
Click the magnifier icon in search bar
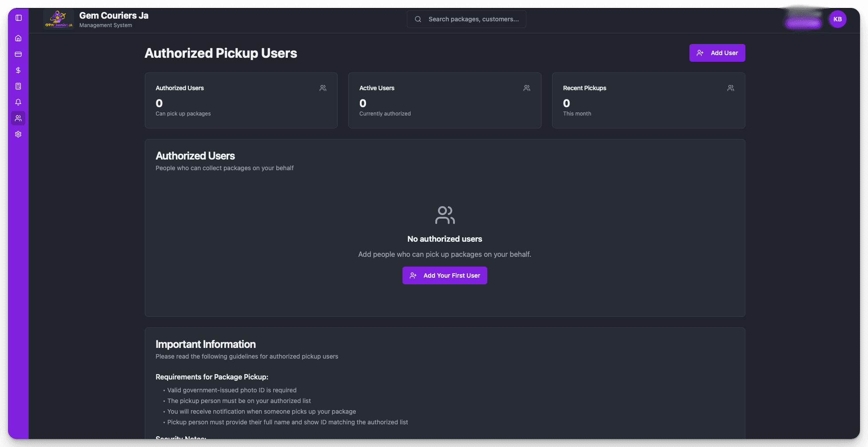418,19
